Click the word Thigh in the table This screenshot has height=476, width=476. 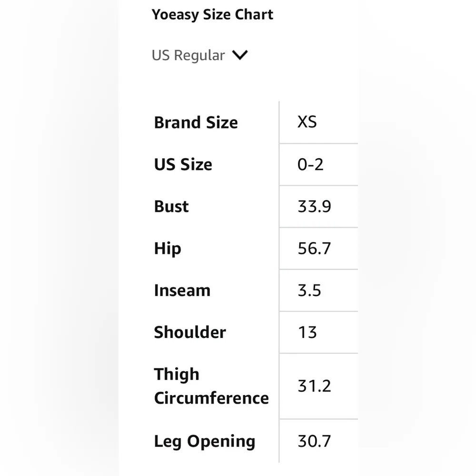point(177,375)
